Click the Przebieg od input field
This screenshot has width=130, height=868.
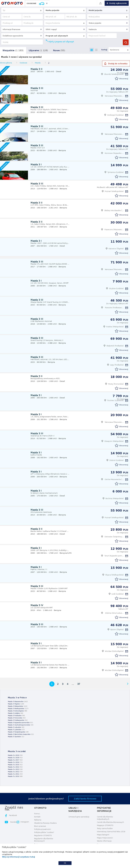point(11,23)
